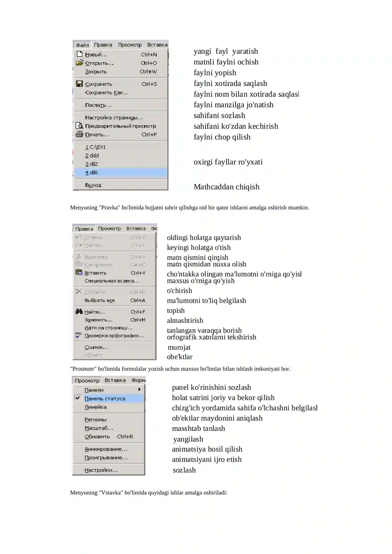Open Вставка in the third menu bar
The width and height of the screenshot is (392, 554).
(x=115, y=380)
